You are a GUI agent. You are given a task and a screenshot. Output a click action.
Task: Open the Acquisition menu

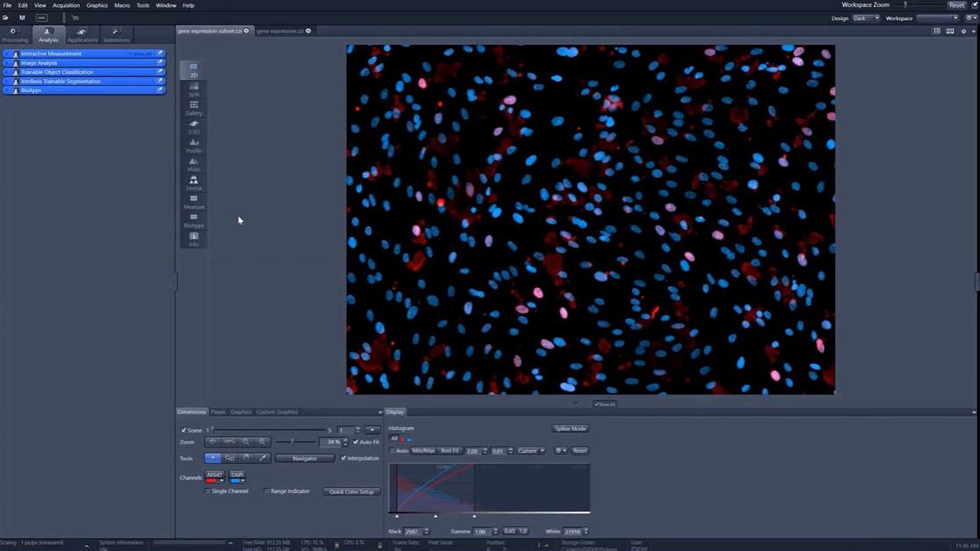point(66,5)
